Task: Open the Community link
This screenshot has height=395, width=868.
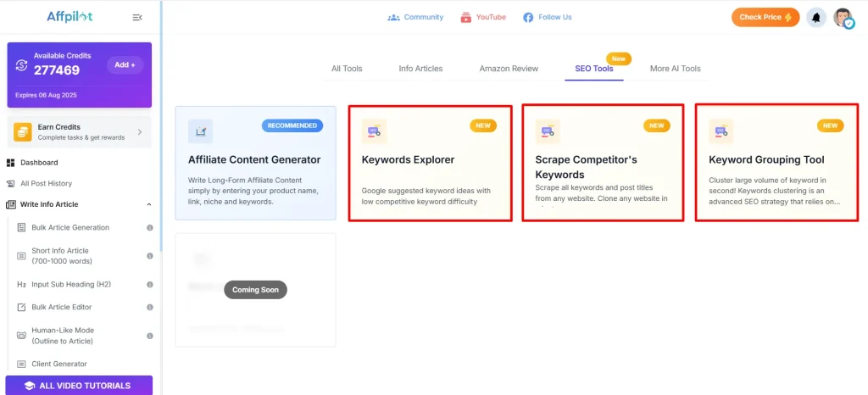Action: click(x=424, y=17)
